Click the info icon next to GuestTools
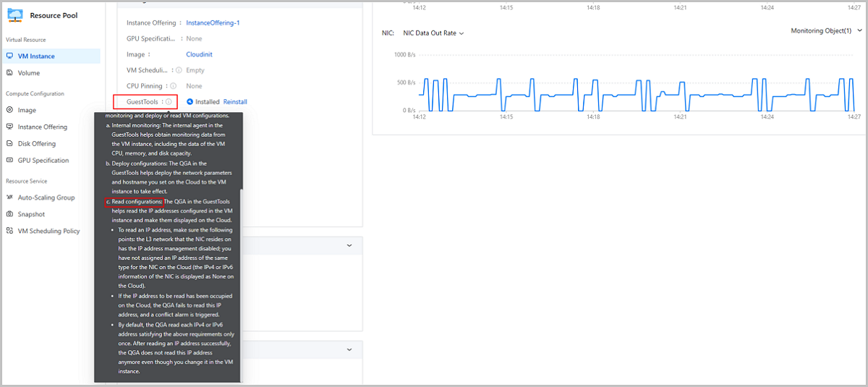Viewport: 868px width, 387px height. point(169,102)
